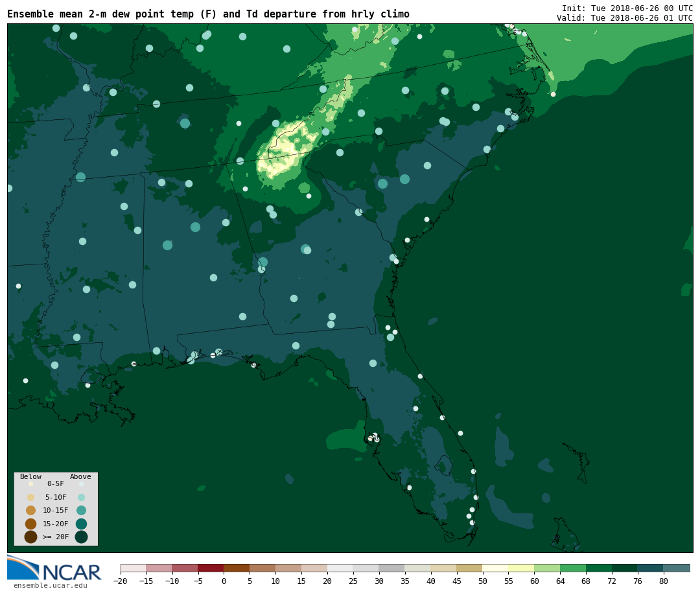Pick the 30 to 35 gray colorbar segment
This screenshot has height=593, width=700.
(392, 568)
